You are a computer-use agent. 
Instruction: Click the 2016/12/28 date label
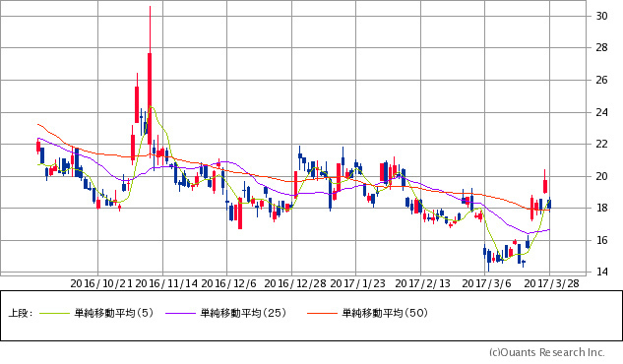tap(295, 283)
